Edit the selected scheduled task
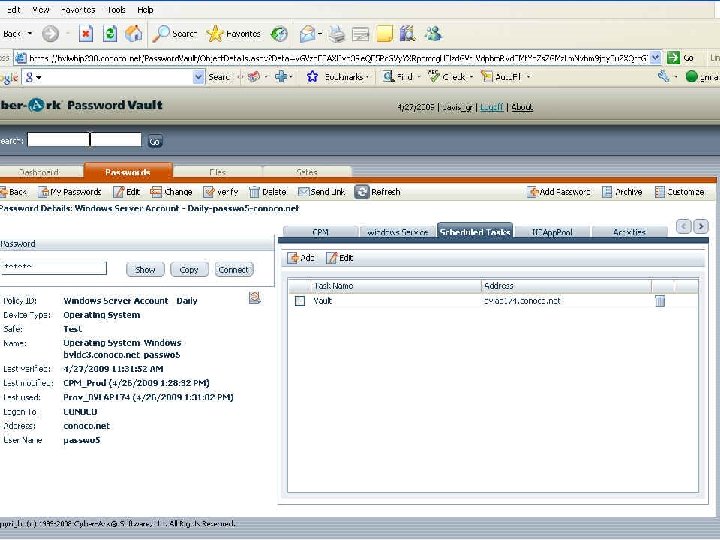Image resolution: width=720 pixels, height=540 pixels. (340, 258)
